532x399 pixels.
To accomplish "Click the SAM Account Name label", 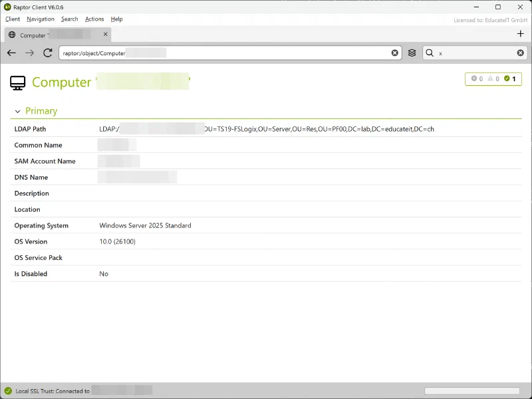I will (x=45, y=161).
